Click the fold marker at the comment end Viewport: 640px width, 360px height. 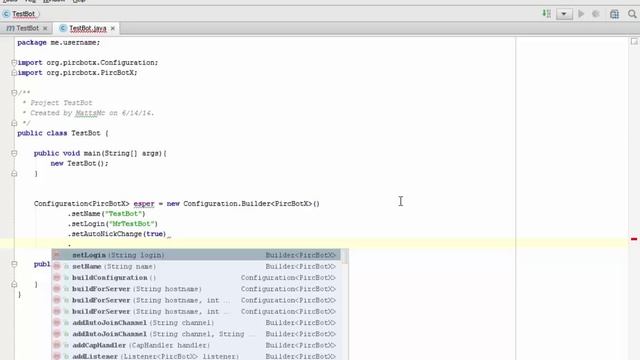tap(14, 123)
